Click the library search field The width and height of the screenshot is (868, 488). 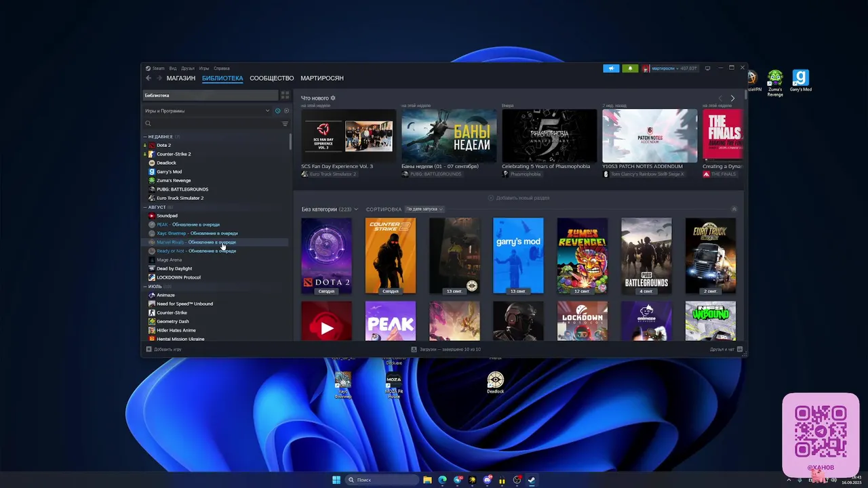[x=212, y=123]
